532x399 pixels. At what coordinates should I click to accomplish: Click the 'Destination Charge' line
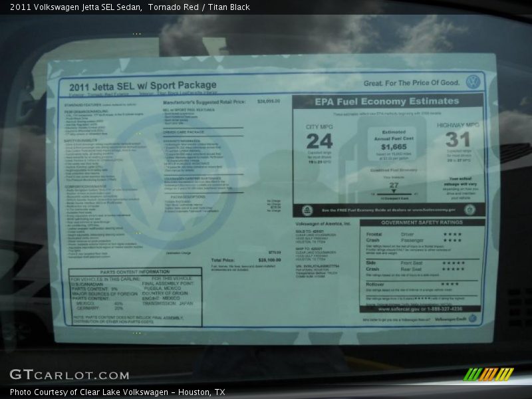(x=178, y=253)
